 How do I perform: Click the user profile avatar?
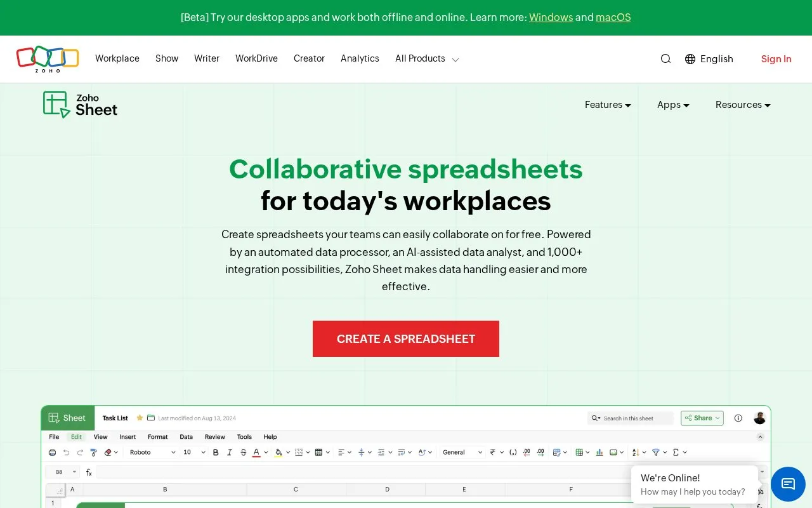coord(759,418)
